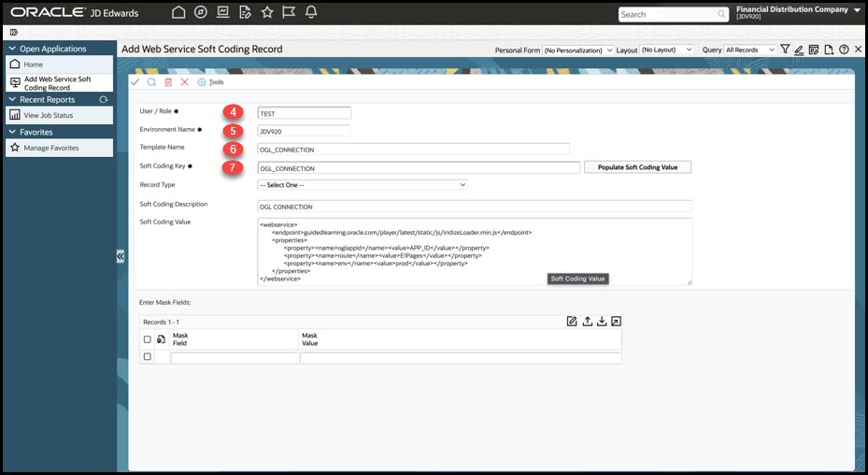This screenshot has height=475, width=868.
Task: Expand the carousel arrow below the Oracle logo
Action: [x=14, y=32]
